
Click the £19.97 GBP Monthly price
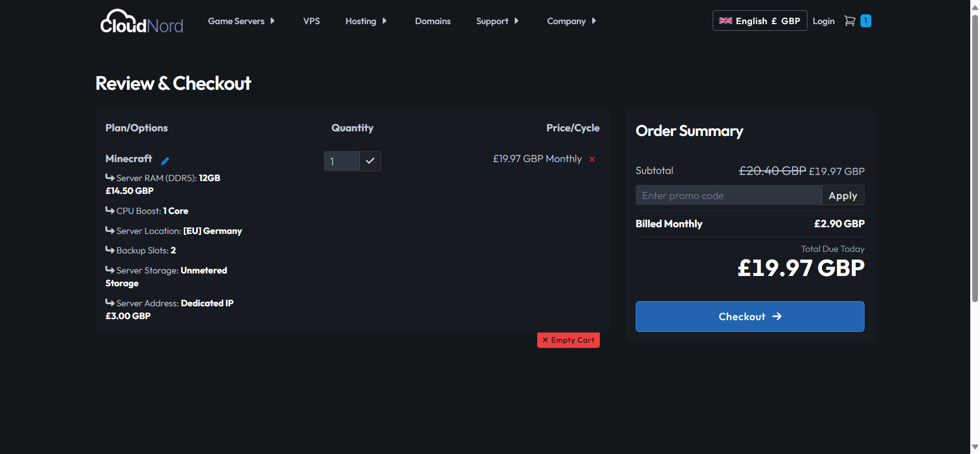pos(537,159)
